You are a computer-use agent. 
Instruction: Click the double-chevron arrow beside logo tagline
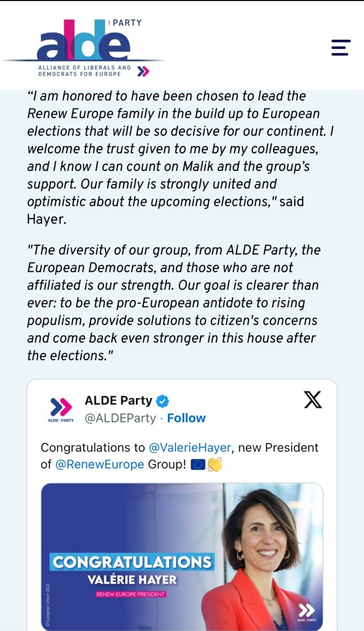pyautogui.click(x=143, y=71)
